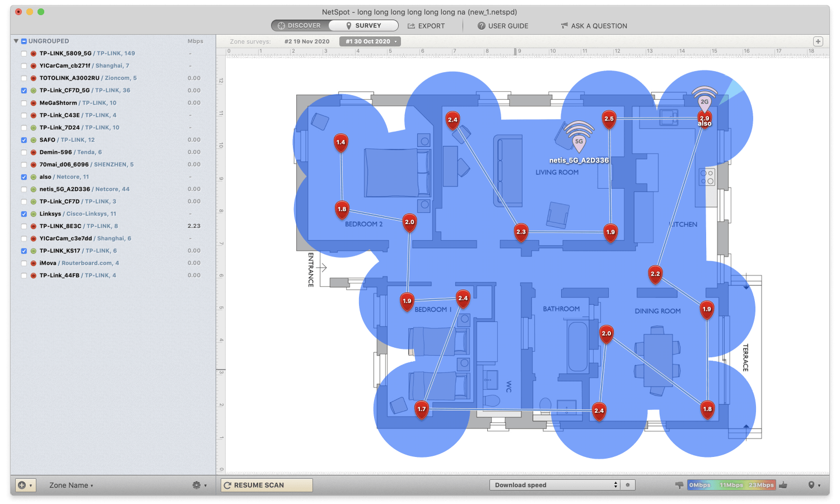Select the #2 19 Nov 2020 survey tab
Image resolution: width=840 pixels, height=504 pixels.
point(306,41)
